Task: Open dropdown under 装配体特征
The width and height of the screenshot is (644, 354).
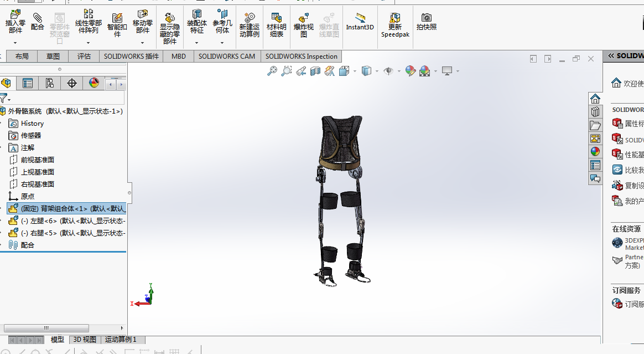Action: tap(197, 43)
